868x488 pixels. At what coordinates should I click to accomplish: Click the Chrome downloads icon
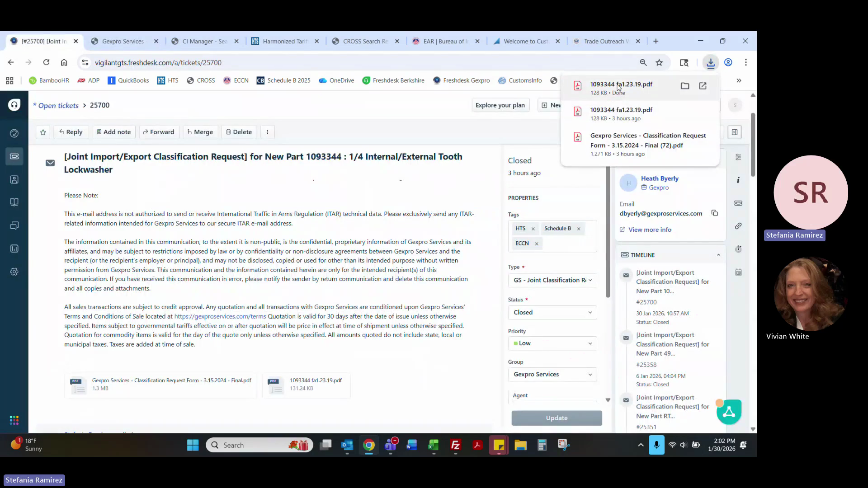tap(711, 63)
